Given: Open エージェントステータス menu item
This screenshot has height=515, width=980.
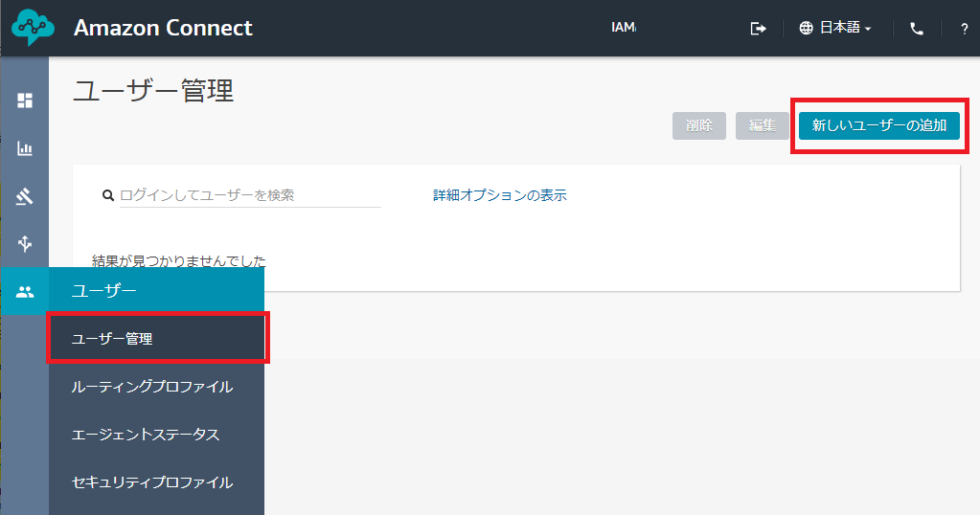Looking at the screenshot, I should point(156,435).
